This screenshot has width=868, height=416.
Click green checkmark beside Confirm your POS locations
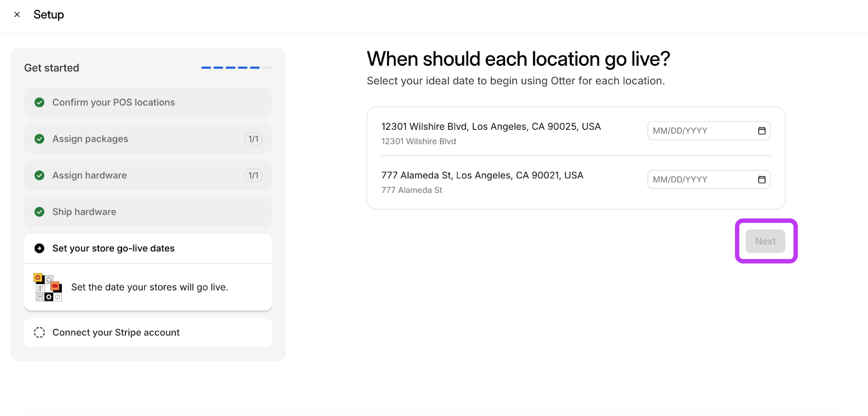pos(40,103)
